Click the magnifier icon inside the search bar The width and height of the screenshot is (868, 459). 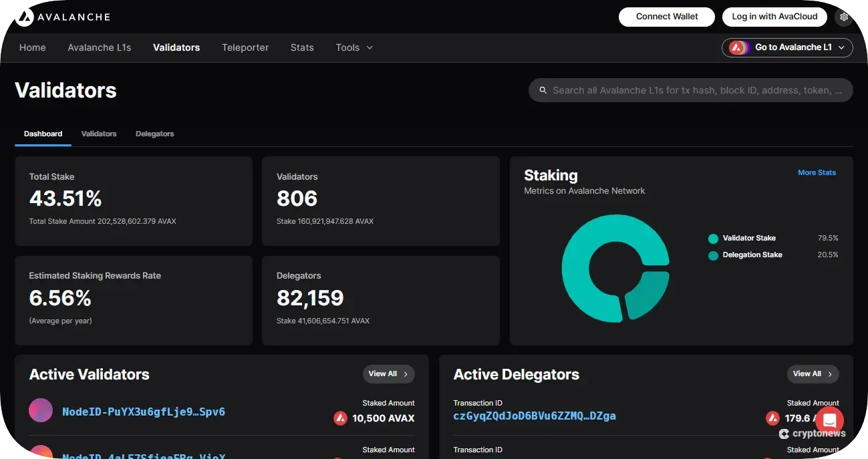[543, 90]
